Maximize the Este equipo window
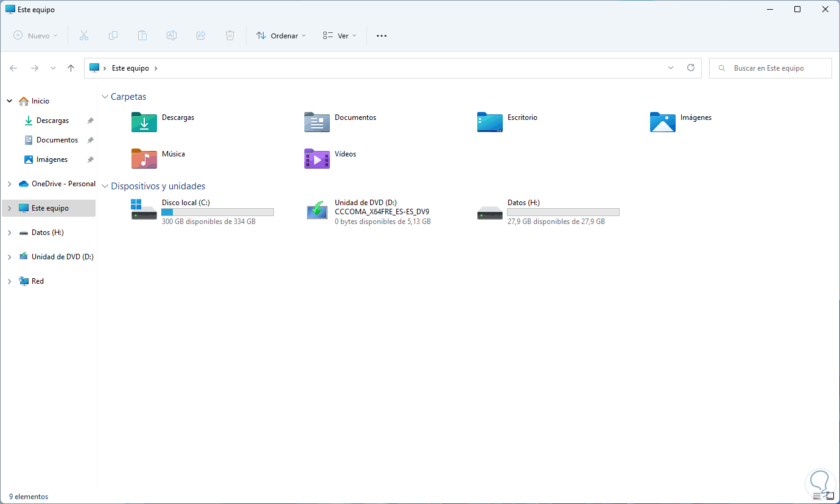Viewport: 840px width, 504px height. point(797,9)
